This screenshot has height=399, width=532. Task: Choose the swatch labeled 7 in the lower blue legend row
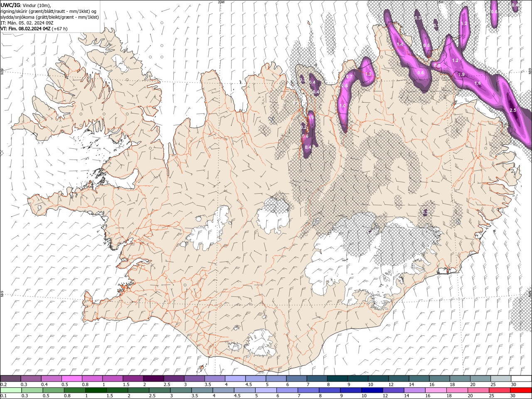coord(308,390)
